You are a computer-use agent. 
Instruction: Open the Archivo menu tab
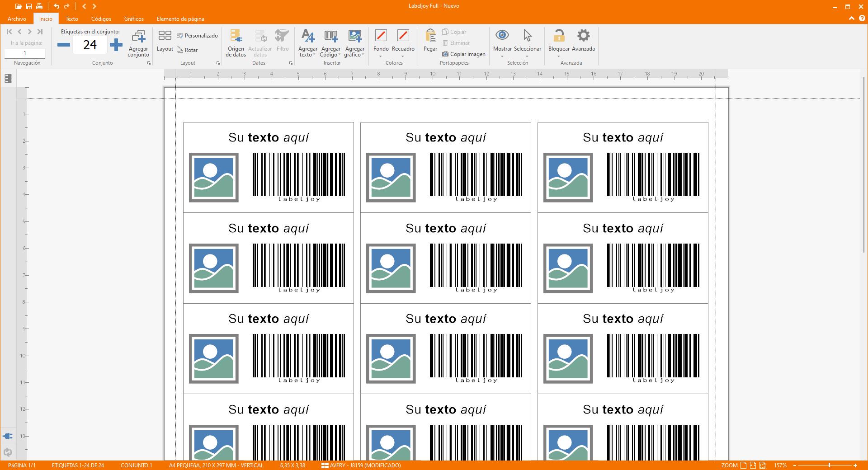tap(17, 19)
